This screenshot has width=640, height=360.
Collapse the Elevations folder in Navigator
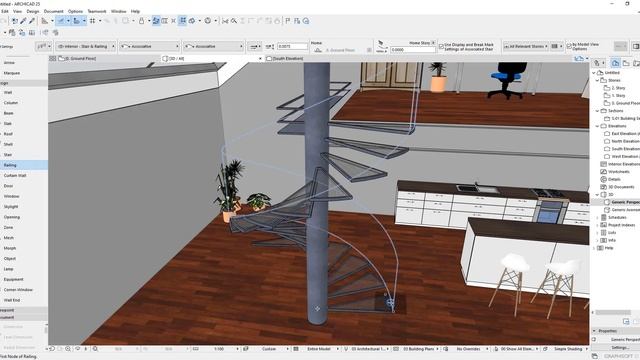pyautogui.click(x=598, y=126)
